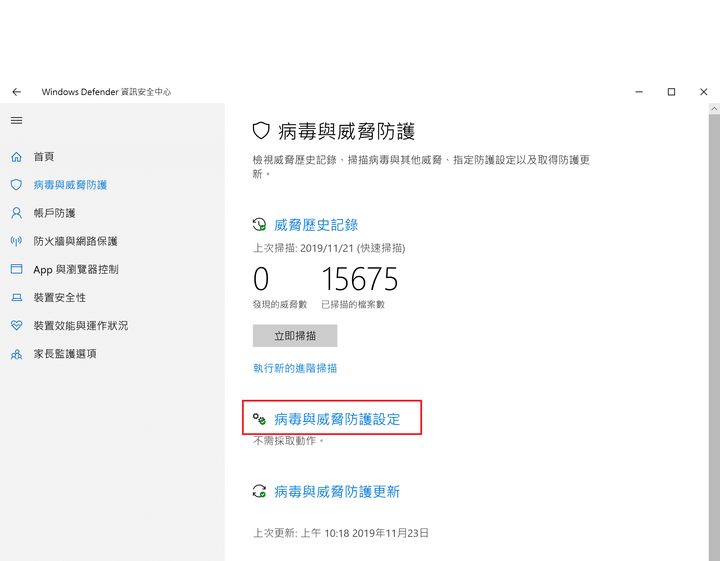Click the clock icon next to 威脅歷史記錄
This screenshot has height=561, width=720.
pyautogui.click(x=259, y=225)
